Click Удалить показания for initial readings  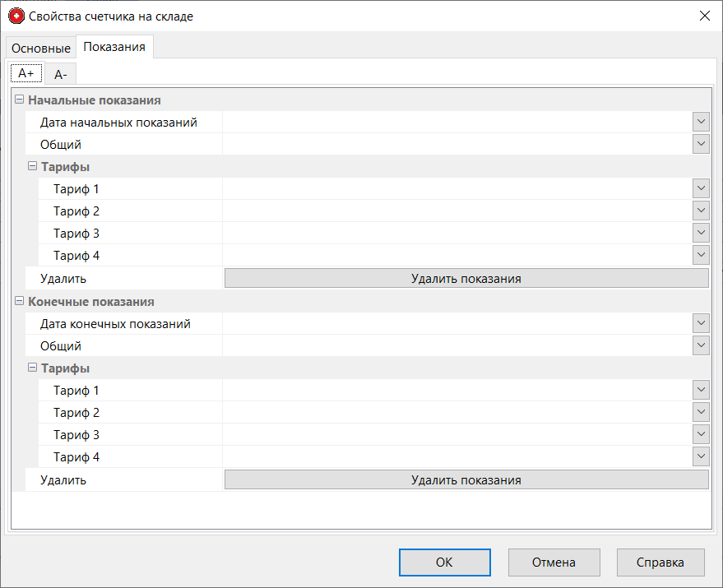coord(466,279)
